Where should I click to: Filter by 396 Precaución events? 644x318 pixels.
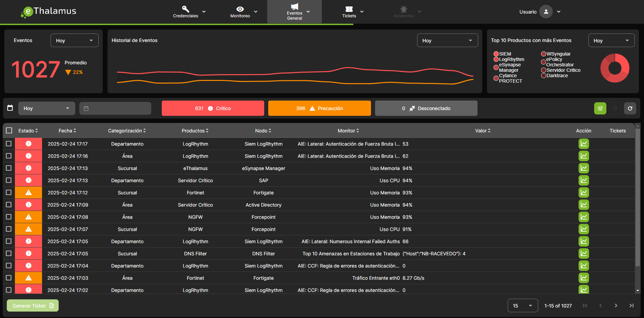tap(319, 108)
